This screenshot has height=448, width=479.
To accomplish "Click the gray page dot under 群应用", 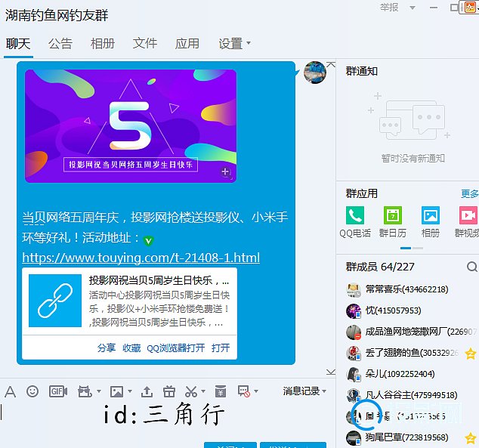I will coord(418,249).
